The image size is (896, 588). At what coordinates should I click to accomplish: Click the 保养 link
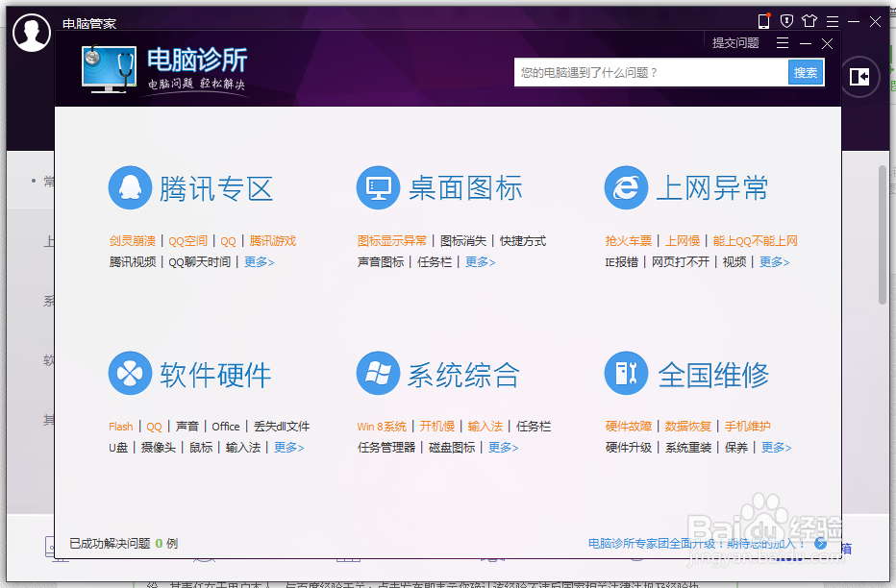[736, 448]
